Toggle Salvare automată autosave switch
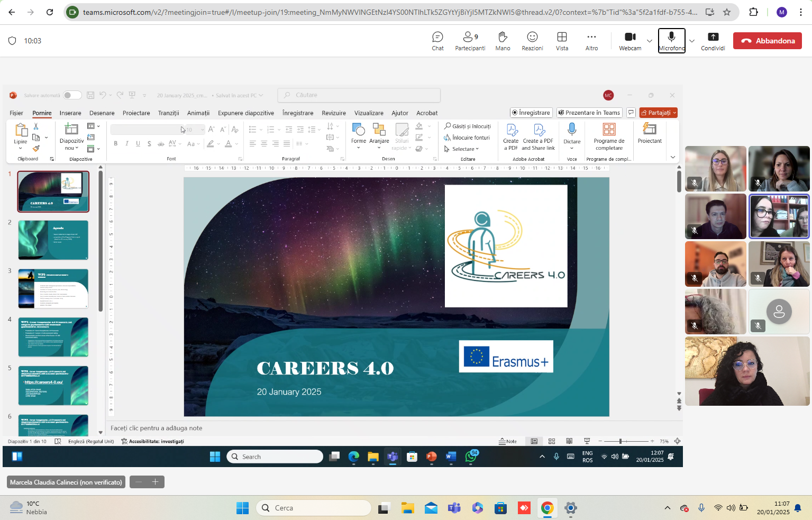This screenshot has width=812, height=520. click(x=72, y=95)
